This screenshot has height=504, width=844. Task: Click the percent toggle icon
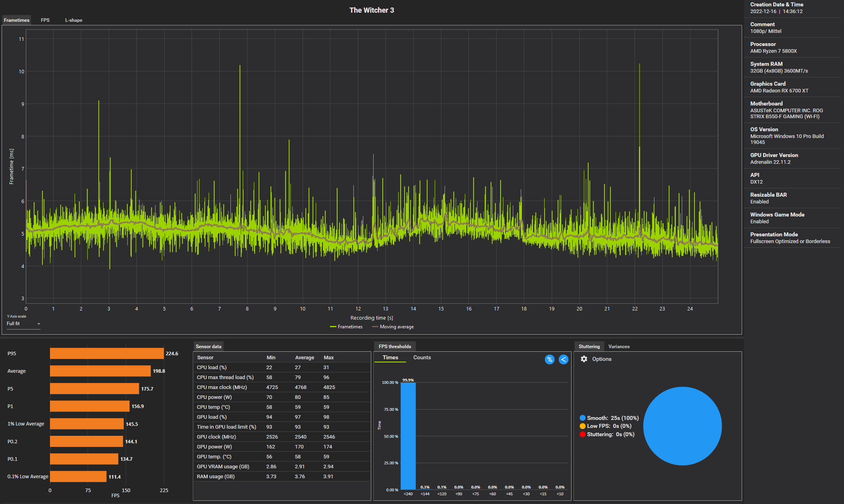(549, 360)
